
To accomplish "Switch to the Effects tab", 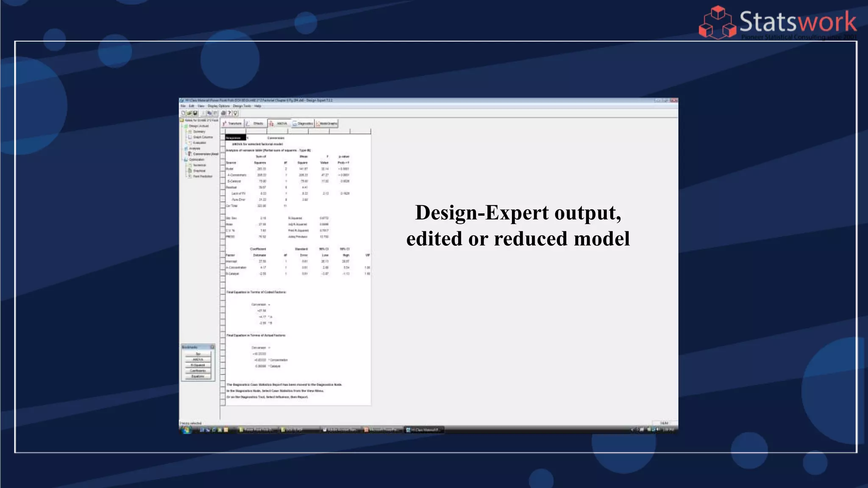I will (x=256, y=124).
